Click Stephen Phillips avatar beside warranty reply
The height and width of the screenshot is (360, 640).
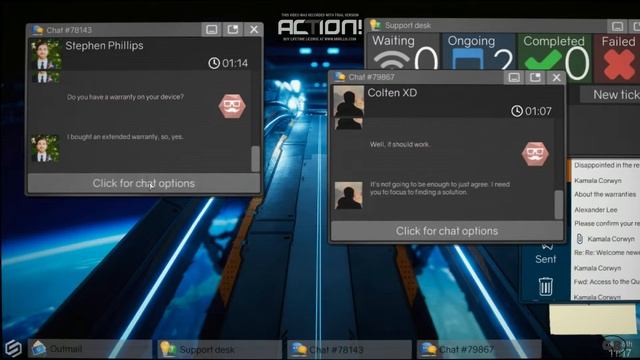[x=46, y=149]
